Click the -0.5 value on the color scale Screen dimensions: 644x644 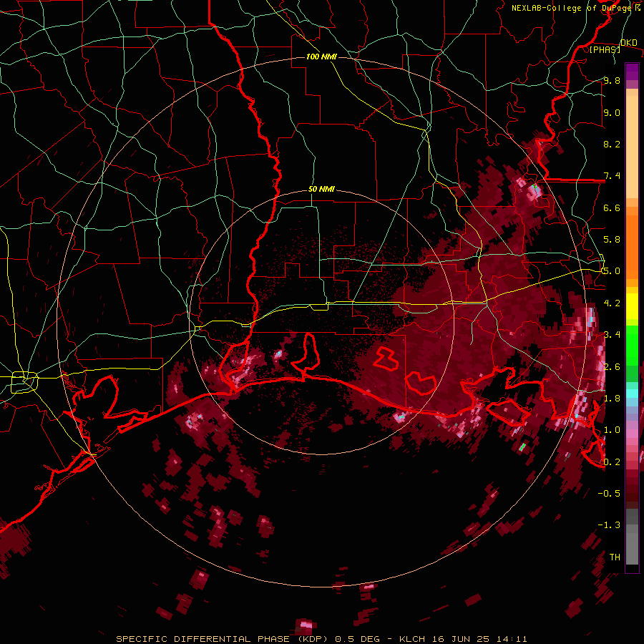click(609, 494)
